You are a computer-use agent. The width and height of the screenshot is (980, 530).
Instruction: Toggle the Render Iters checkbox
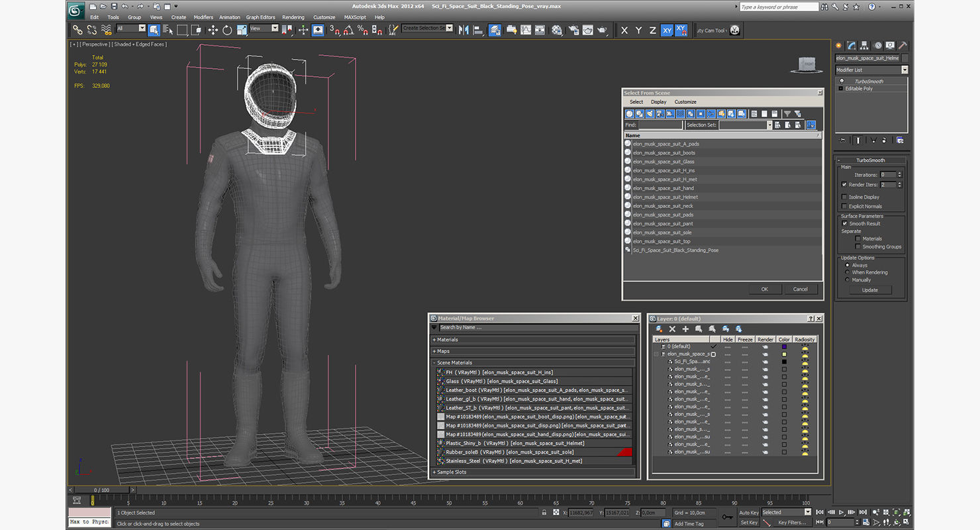844,184
